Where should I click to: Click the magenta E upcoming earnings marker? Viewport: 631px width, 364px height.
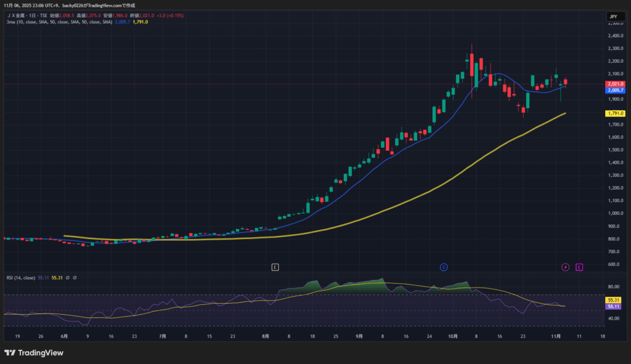[579, 267]
